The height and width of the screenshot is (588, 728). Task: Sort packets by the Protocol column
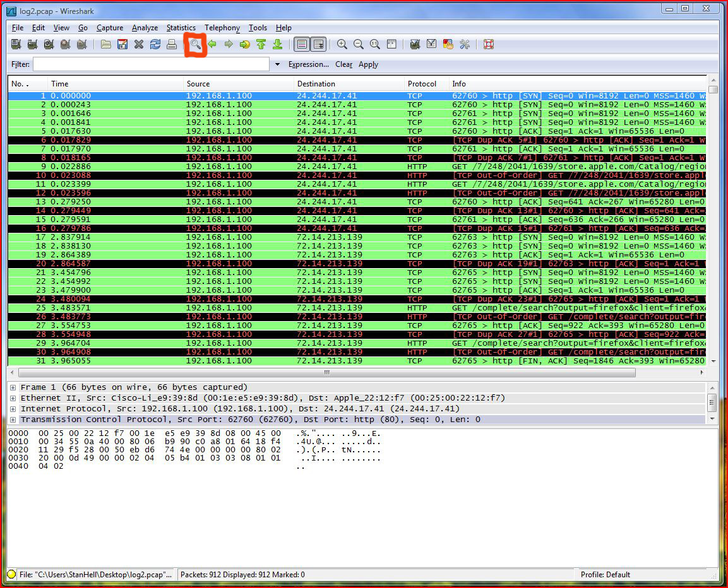coord(427,84)
